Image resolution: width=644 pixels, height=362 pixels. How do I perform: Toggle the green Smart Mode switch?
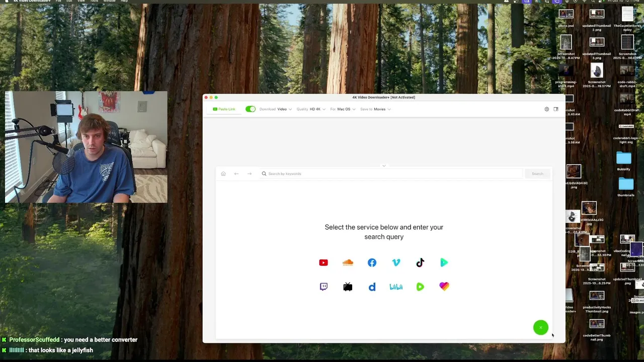click(251, 109)
